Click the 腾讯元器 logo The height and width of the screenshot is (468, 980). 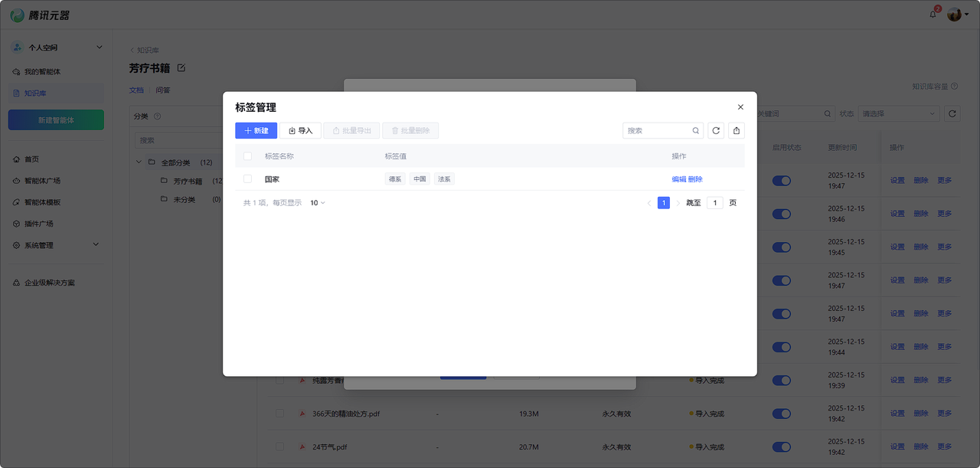click(x=40, y=15)
